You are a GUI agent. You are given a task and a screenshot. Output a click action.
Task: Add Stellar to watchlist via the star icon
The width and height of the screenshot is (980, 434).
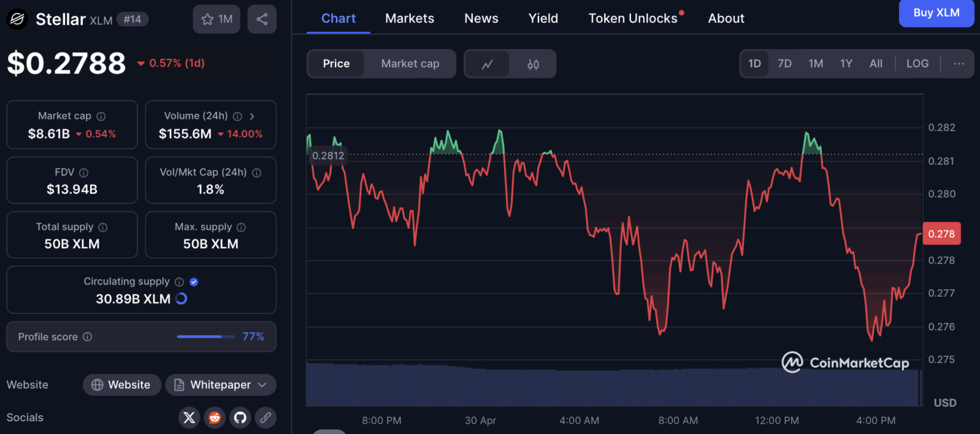(x=207, y=19)
